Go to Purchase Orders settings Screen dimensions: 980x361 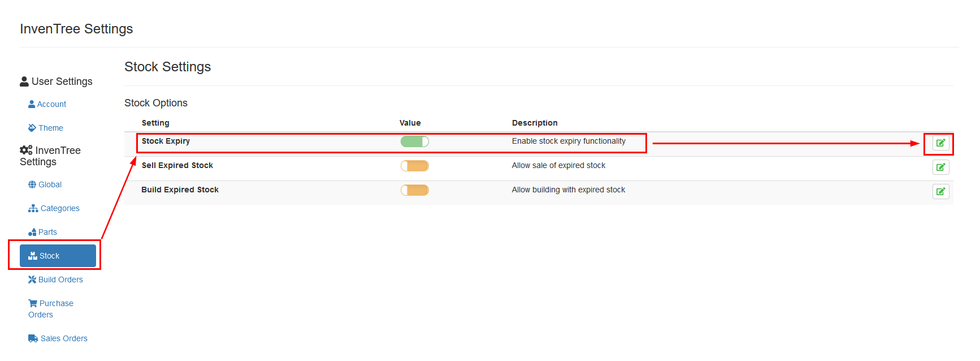56,304
